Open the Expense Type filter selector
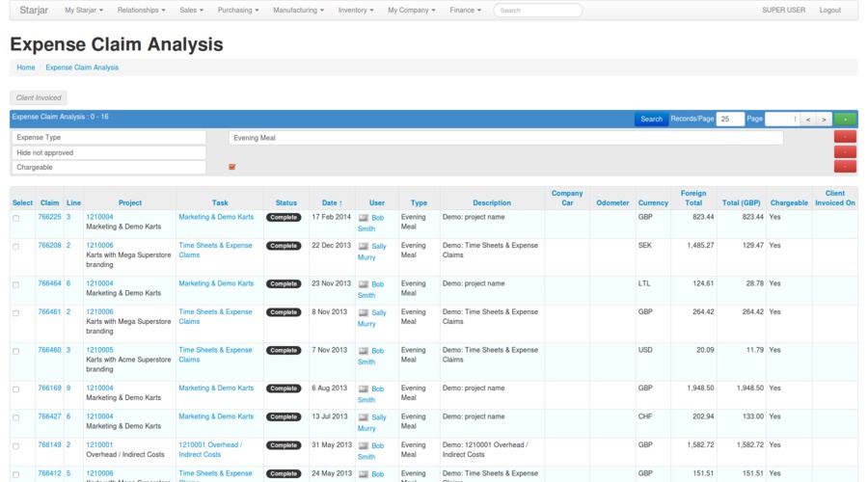 [x=109, y=137]
